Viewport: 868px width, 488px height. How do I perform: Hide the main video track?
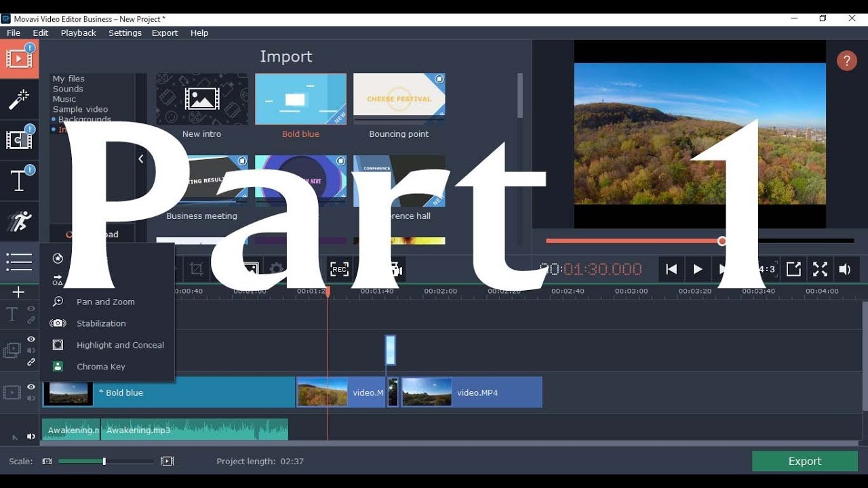click(x=31, y=387)
